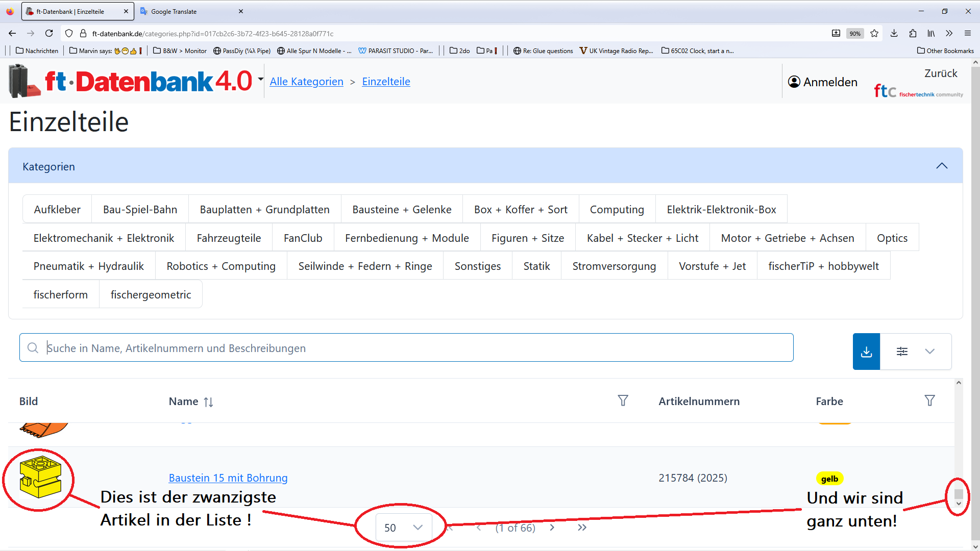Click the funnel filter icon on Name column
980x551 pixels.
click(x=623, y=401)
